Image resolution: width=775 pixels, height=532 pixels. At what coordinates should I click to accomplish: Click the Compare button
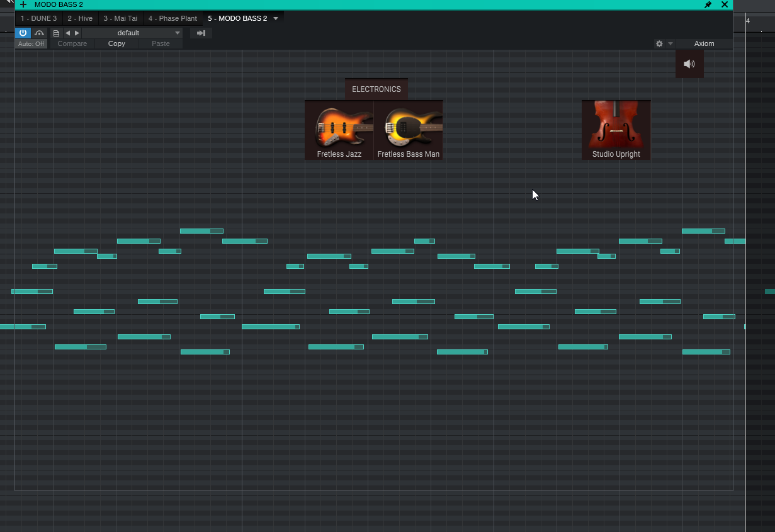coord(72,44)
